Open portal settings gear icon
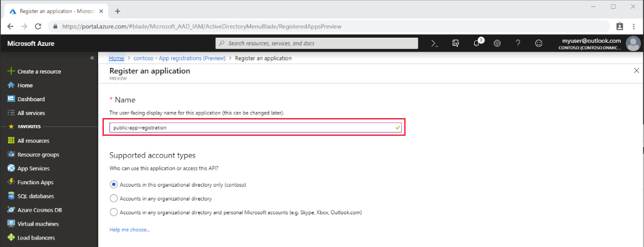644x247 pixels. [497, 43]
